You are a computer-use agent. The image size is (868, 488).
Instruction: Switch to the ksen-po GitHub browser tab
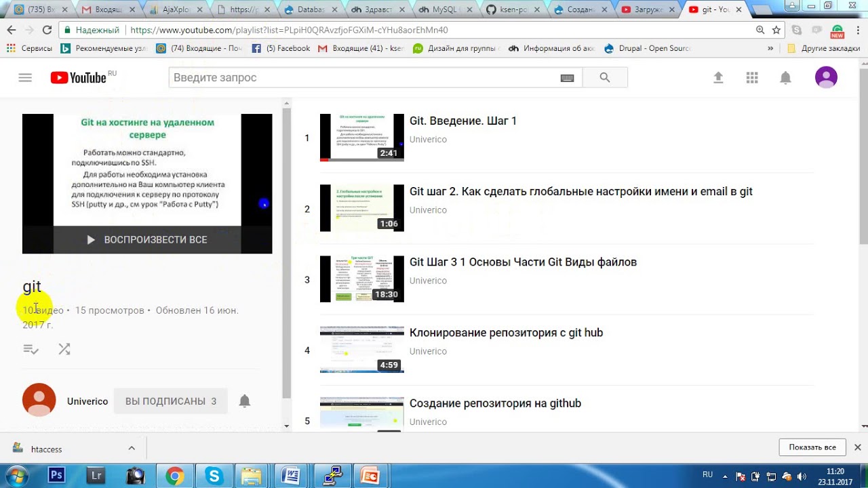[511, 9]
